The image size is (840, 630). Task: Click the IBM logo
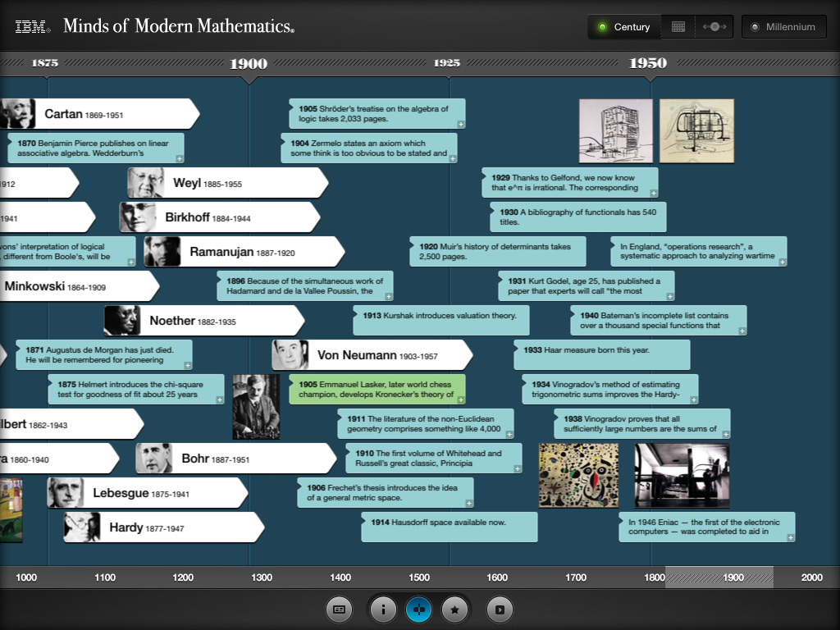pyautogui.click(x=32, y=27)
